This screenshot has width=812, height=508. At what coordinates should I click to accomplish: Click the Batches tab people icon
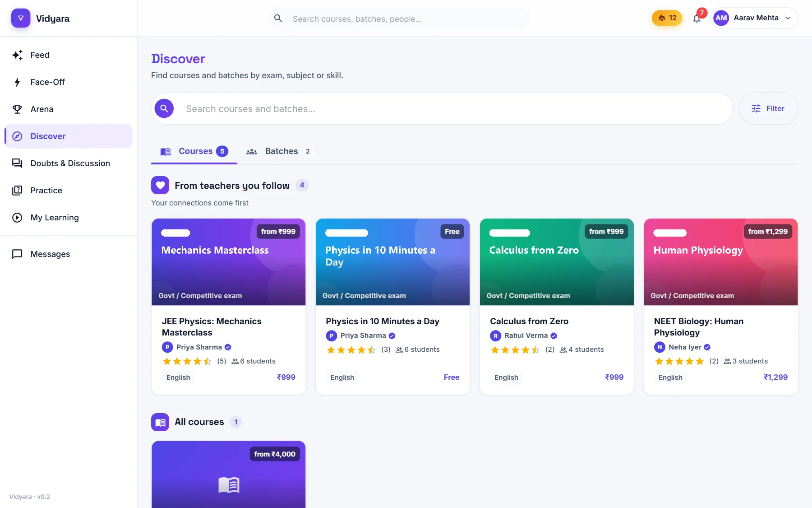point(252,152)
